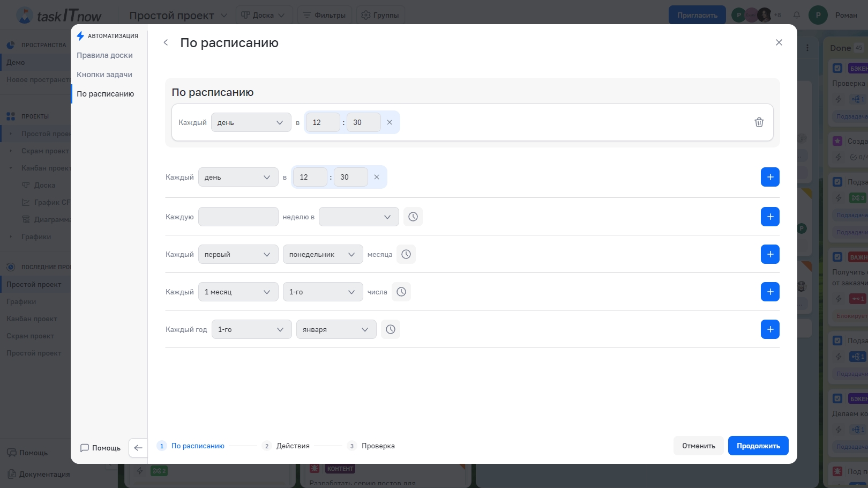Click the empty week-number input field

tap(238, 217)
